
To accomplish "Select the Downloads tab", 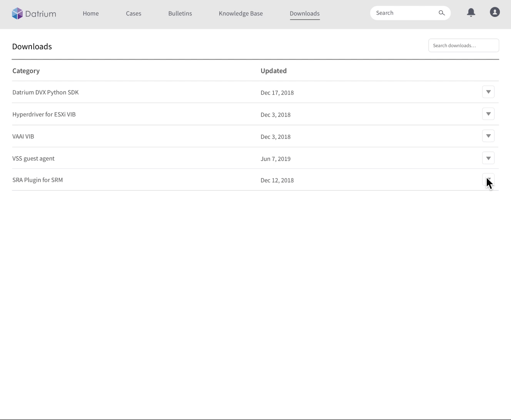I will 305,13.
